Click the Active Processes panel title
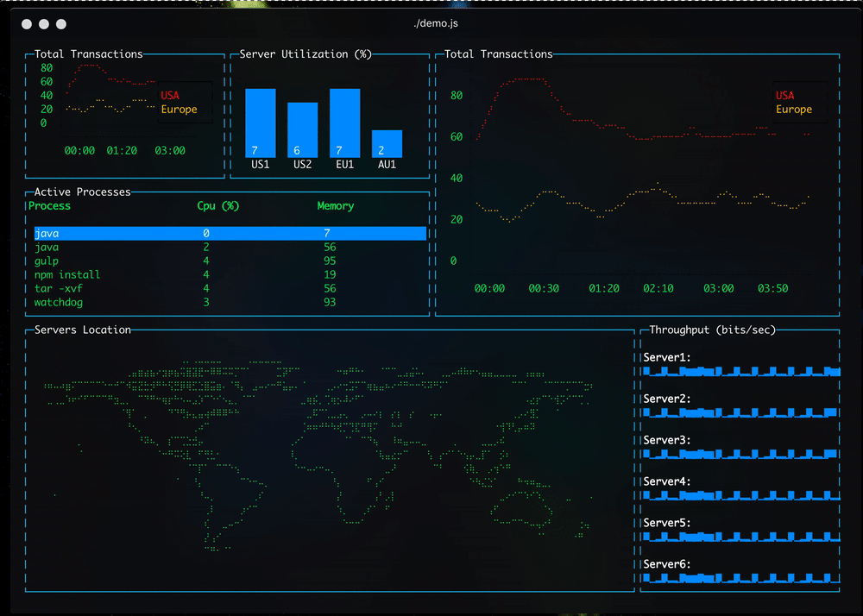Screen dimensions: 863x616 83,192
